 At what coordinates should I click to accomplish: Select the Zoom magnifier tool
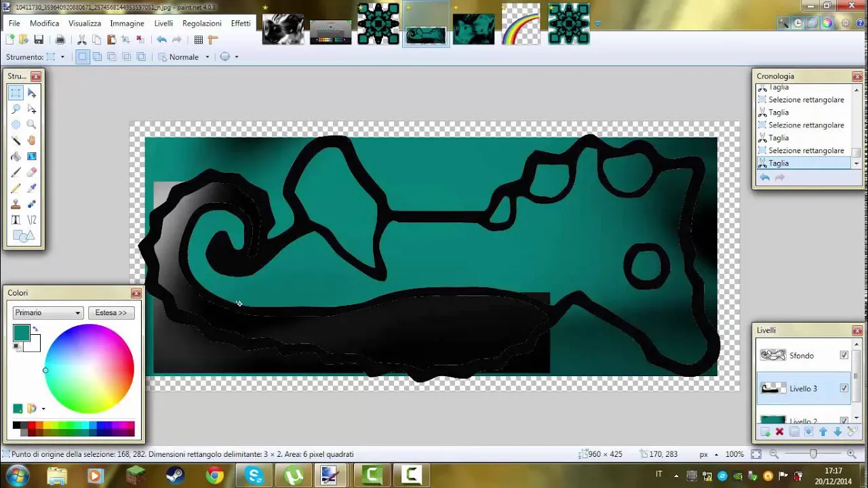tap(31, 125)
